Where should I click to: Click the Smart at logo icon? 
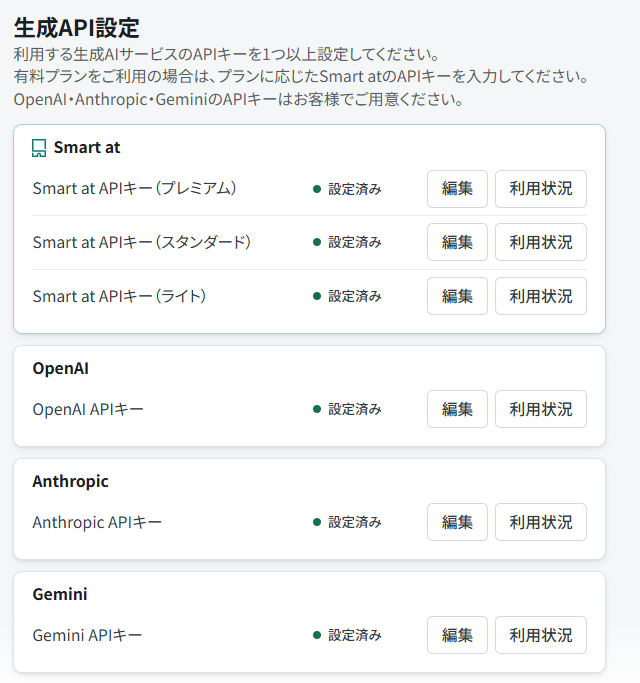click(x=39, y=148)
